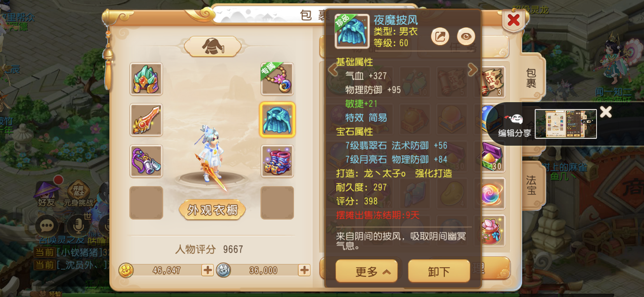Image resolution: width=644 pixels, height=297 pixels.
Task: Click the 卸下 unequip button
Action: 439,271
